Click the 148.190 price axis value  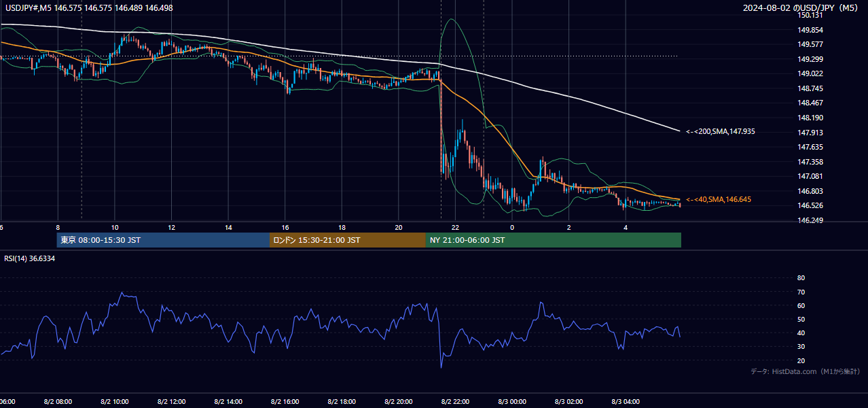810,118
